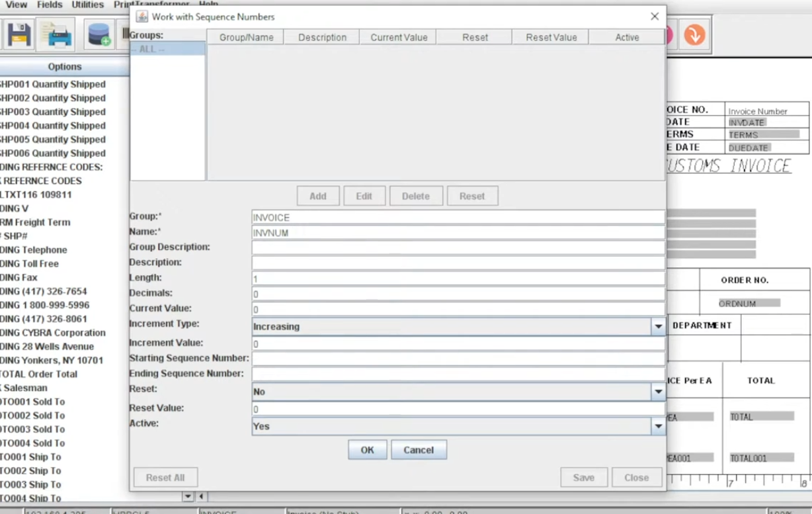Close the Work with Sequence Numbers dialog
Screen dimensions: 812x514
pyautogui.click(x=655, y=17)
